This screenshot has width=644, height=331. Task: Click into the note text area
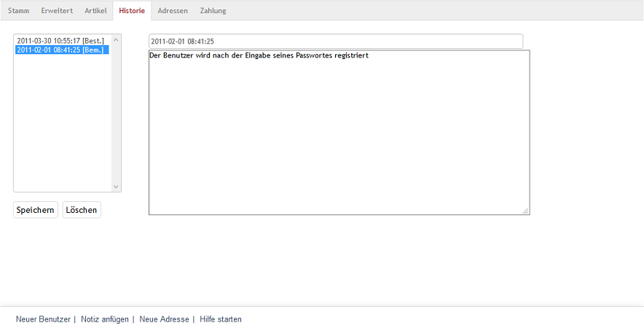(x=339, y=133)
